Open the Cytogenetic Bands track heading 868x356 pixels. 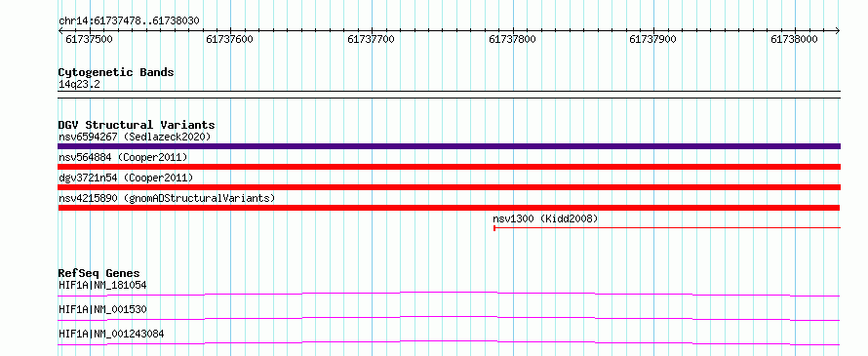tap(116, 72)
